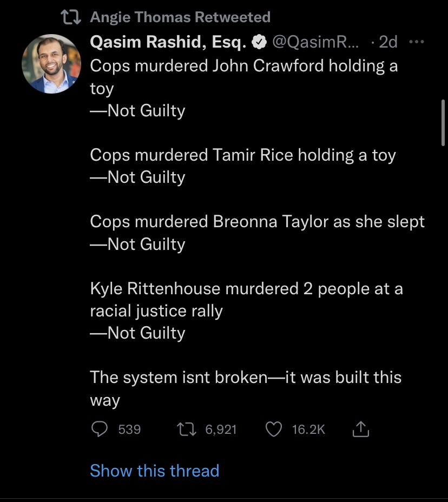Click the vertical scrollbar thumb
The height and width of the screenshot is (502, 448).
(x=443, y=123)
